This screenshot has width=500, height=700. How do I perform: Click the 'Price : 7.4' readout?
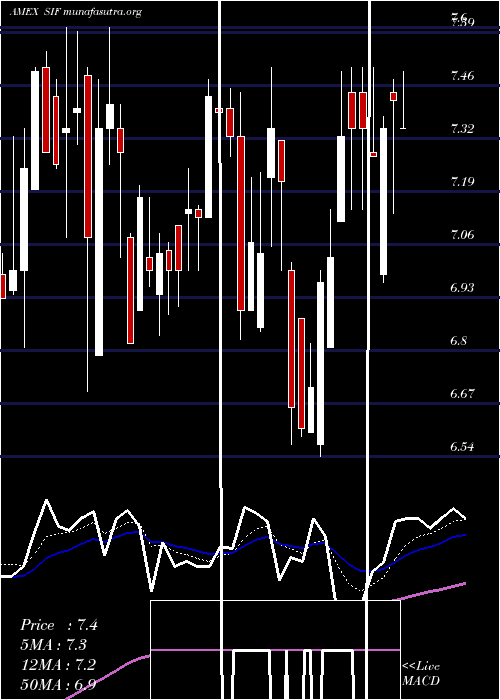(x=59, y=625)
